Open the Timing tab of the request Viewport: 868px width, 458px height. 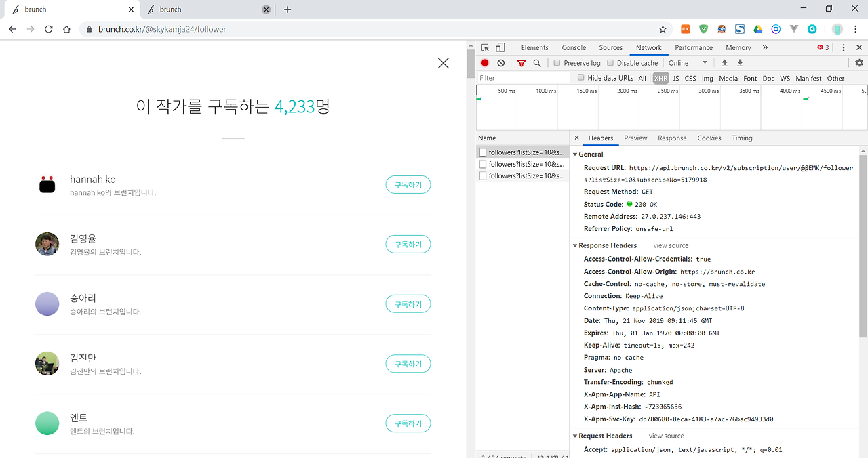pyautogui.click(x=742, y=138)
